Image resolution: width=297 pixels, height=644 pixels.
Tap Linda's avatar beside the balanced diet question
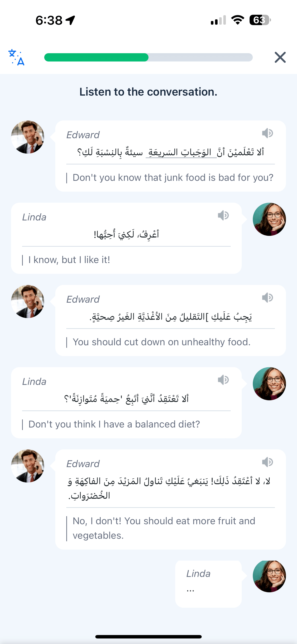click(269, 384)
